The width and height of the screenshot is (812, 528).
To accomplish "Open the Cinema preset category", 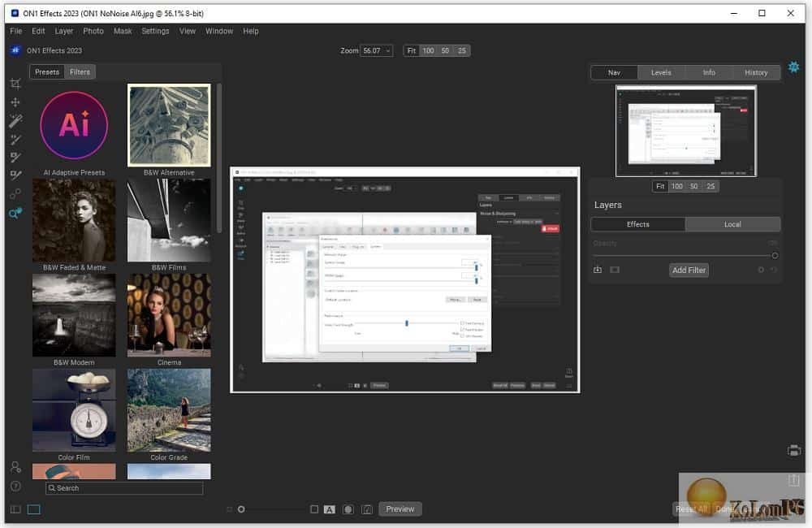I will coord(169,320).
